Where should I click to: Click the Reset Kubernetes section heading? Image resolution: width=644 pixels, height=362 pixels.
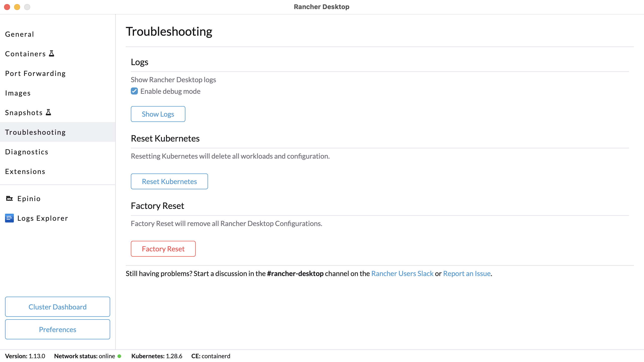click(165, 139)
